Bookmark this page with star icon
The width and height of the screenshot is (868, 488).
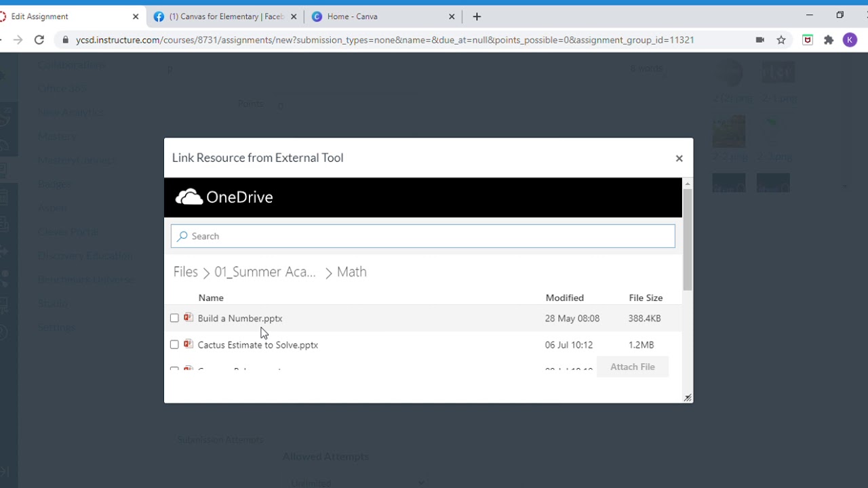point(781,40)
